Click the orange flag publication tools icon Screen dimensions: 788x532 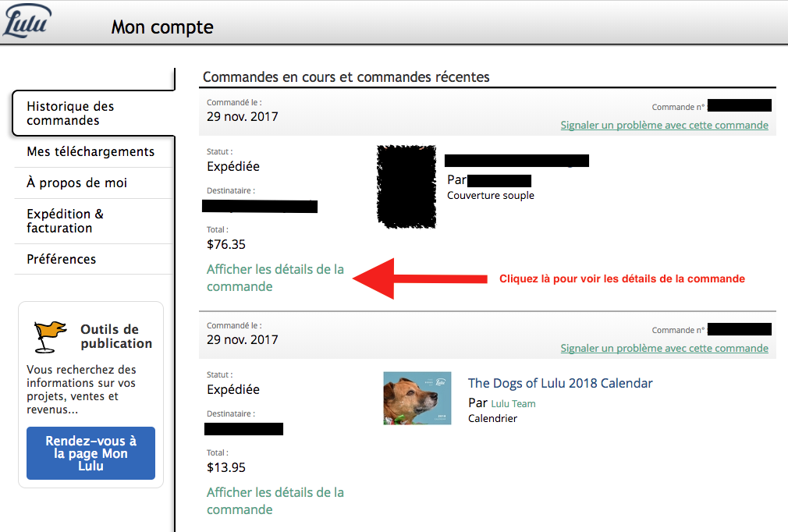50,336
